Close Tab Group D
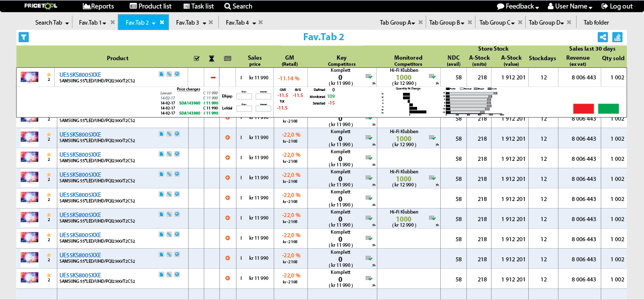This screenshot has height=300, width=644. tap(569, 22)
